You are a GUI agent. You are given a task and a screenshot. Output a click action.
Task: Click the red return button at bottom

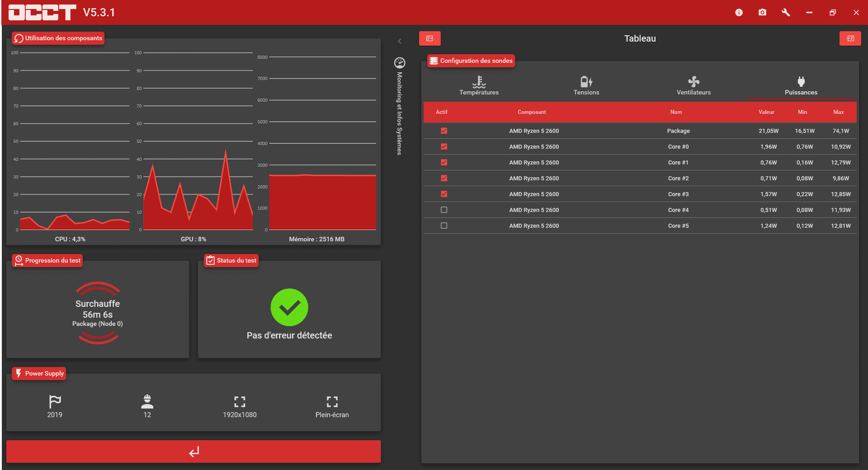coord(193,451)
